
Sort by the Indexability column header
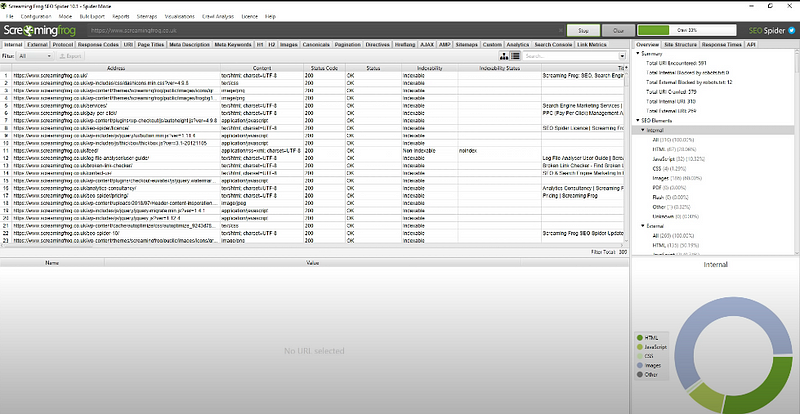coord(430,68)
